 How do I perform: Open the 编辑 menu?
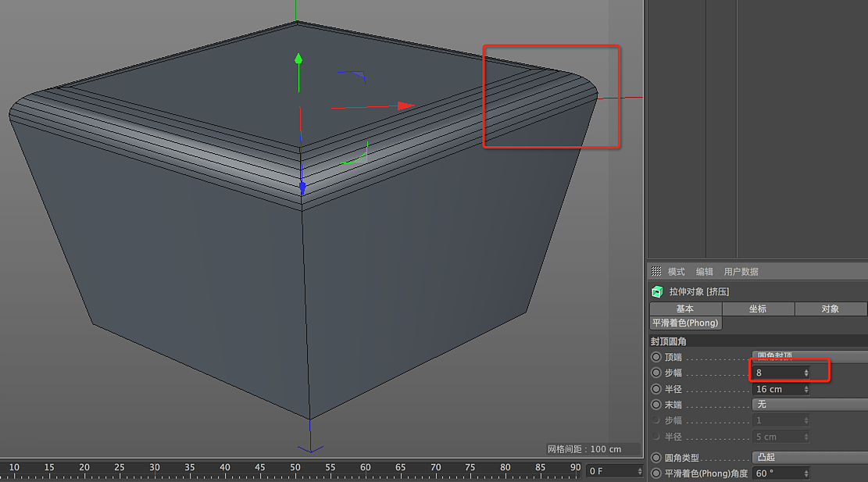pos(705,271)
